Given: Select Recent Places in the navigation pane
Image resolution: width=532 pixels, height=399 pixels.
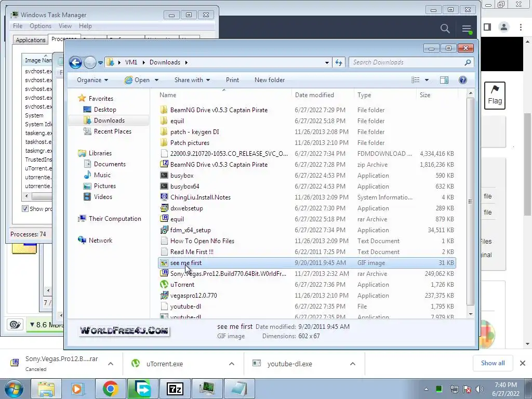Looking at the screenshot, I should coord(112,131).
